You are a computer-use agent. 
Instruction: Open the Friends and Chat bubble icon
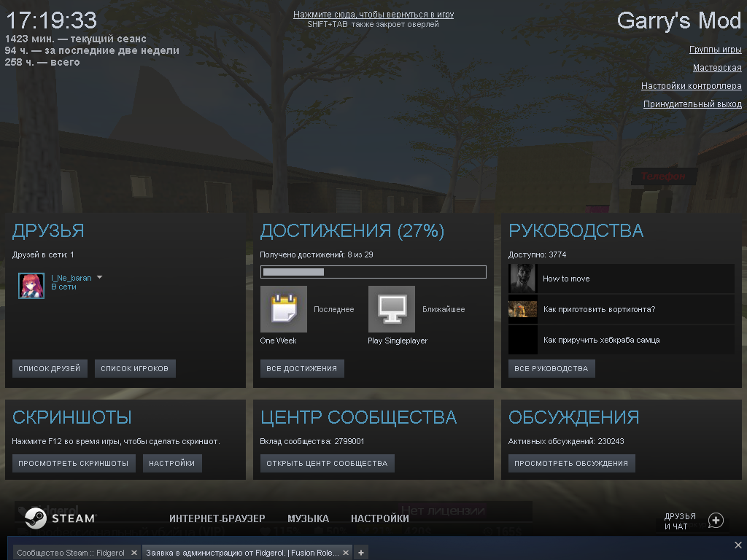tap(716, 521)
